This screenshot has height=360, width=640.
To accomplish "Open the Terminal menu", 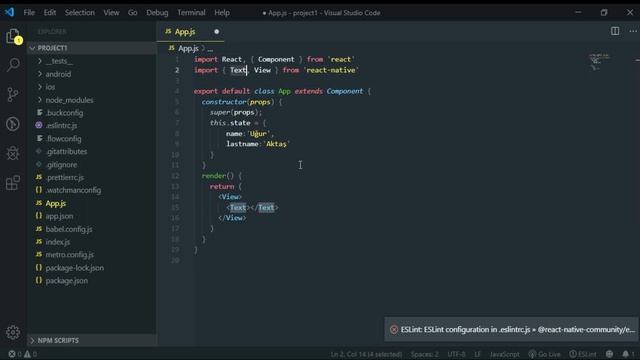I will 191,13.
